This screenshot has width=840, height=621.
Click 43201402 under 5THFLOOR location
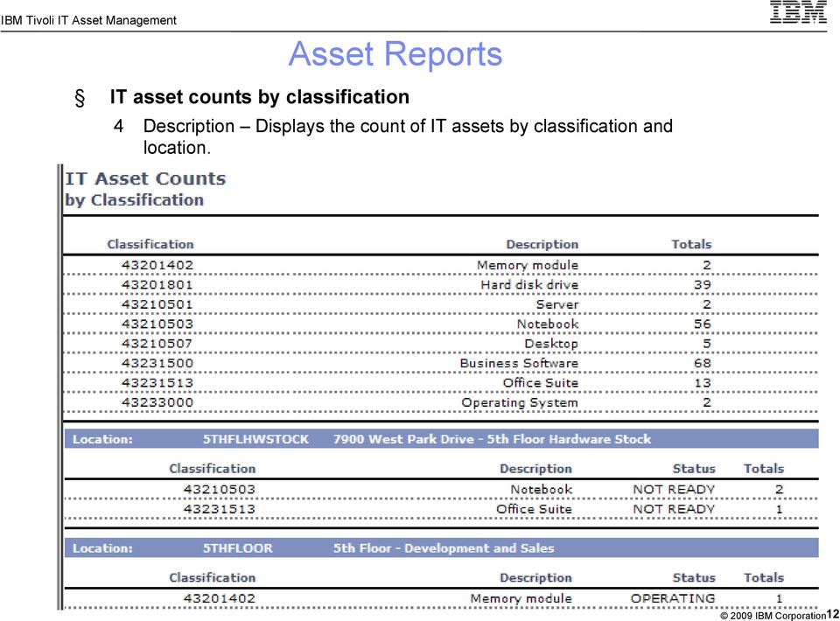click(219, 598)
